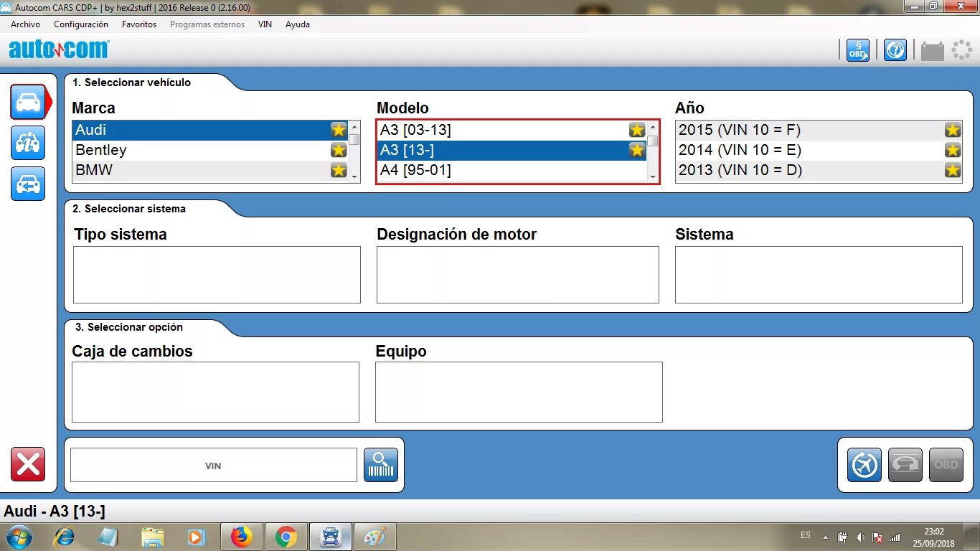Viewport: 980px width, 551px height.
Task: Select the car vehicle selection icon in sidebar
Action: point(28,102)
